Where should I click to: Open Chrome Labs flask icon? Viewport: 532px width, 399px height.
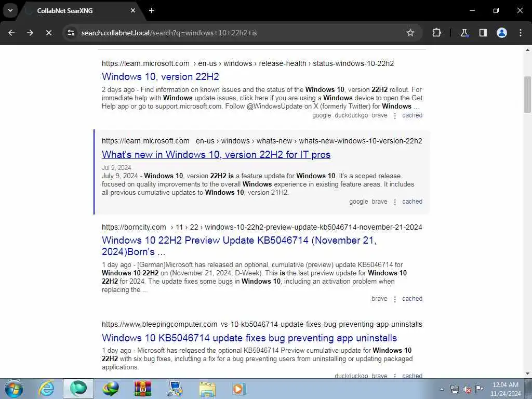pyautogui.click(x=464, y=33)
